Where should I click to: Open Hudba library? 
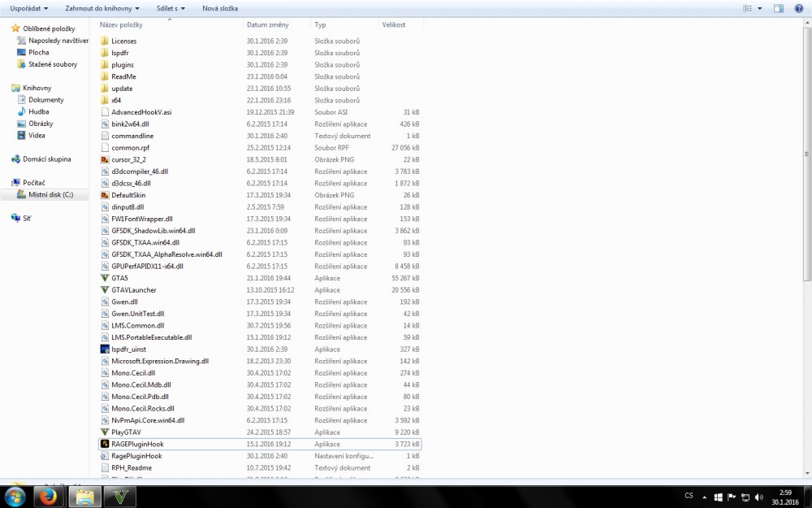tap(39, 112)
